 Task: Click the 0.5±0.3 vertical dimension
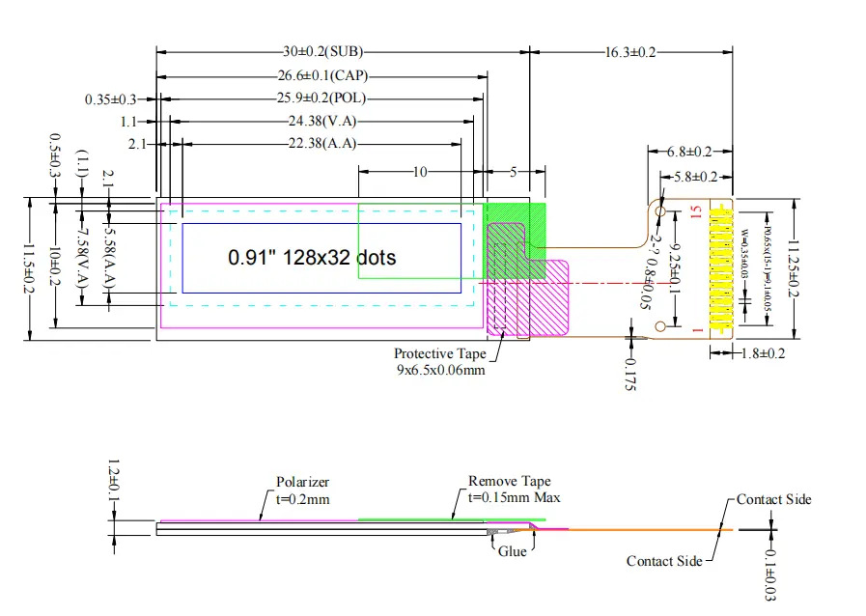[55, 155]
